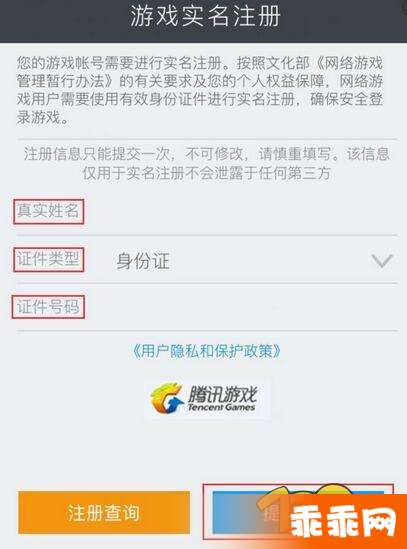Expand the 证件类型 chevron arrow
407x549 pixels.
[x=382, y=260]
